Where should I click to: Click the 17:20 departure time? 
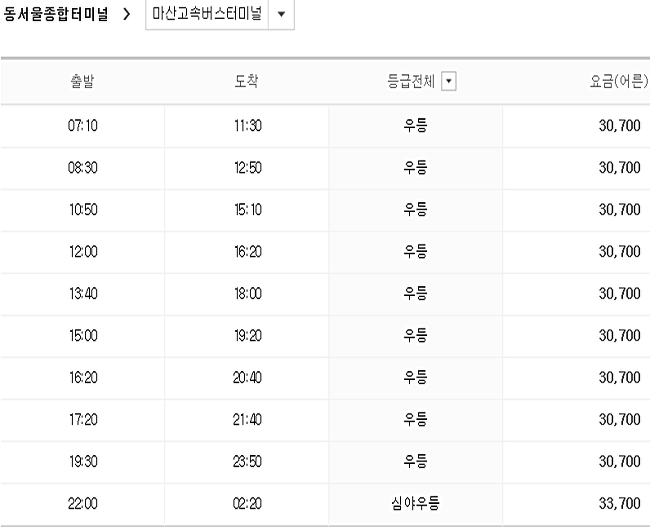(x=83, y=420)
